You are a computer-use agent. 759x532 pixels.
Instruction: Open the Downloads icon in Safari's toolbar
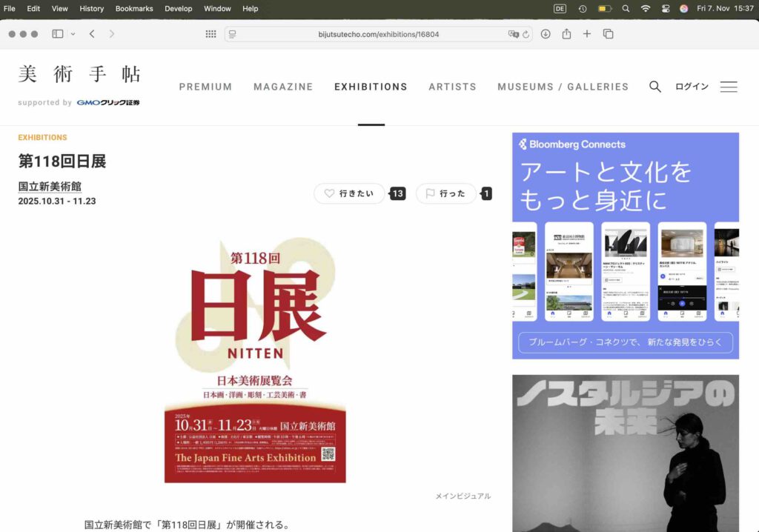tap(546, 34)
